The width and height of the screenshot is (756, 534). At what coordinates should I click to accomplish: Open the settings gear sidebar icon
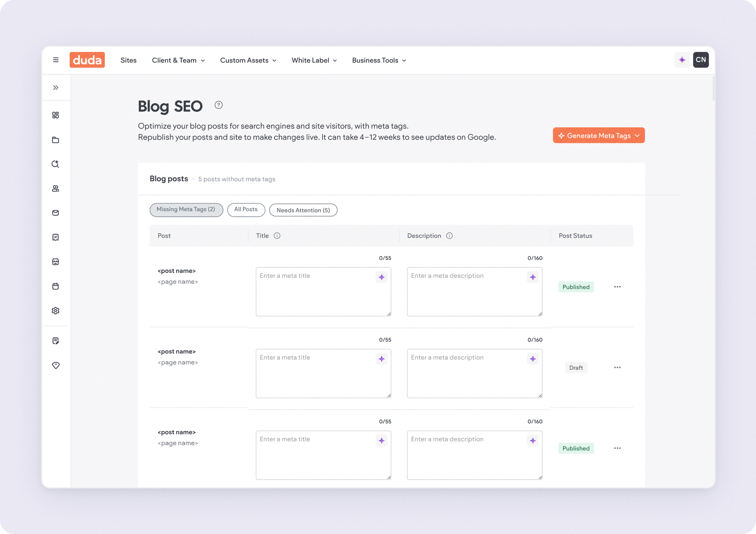click(56, 311)
